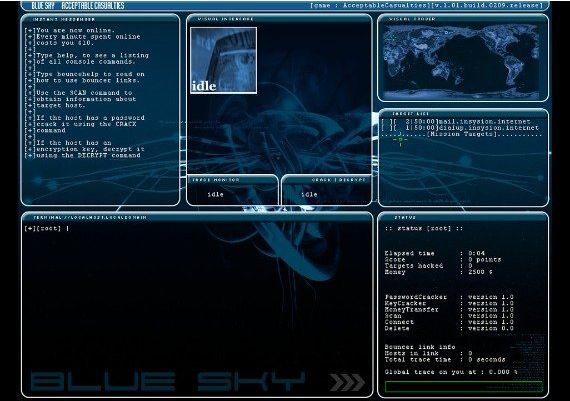
Task: Select target mail.insysion.internet in the target list
Action: click(484, 121)
